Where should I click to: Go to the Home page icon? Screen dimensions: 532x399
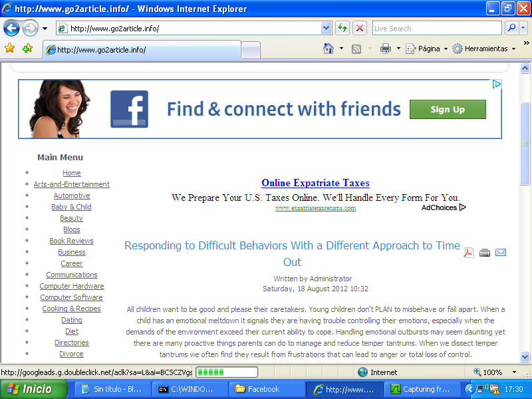328,49
